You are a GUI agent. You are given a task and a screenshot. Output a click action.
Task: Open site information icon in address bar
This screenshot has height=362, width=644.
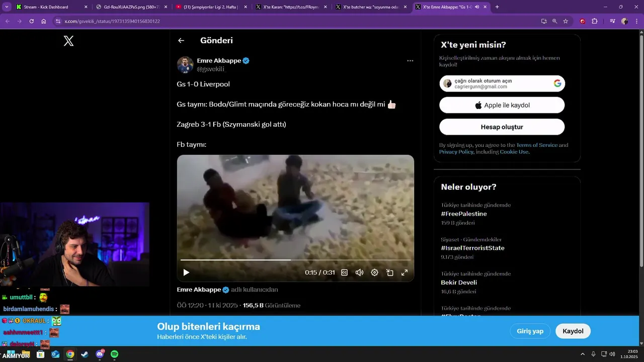(x=58, y=21)
